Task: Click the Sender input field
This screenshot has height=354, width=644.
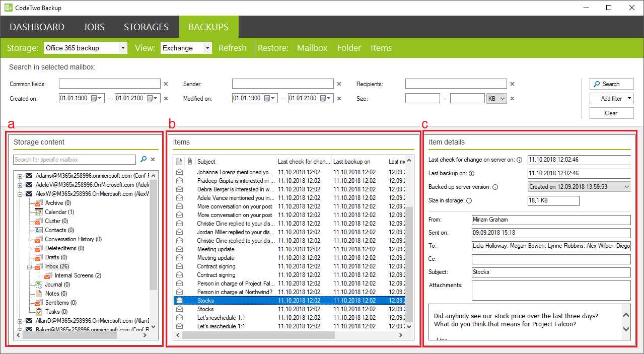Action: coord(283,84)
